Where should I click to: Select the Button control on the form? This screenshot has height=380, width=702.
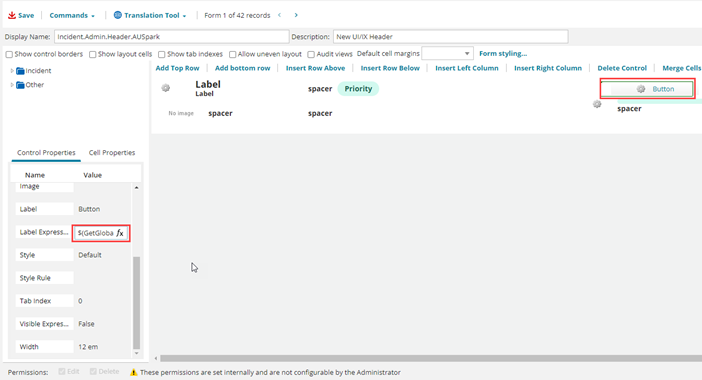pyautogui.click(x=647, y=89)
